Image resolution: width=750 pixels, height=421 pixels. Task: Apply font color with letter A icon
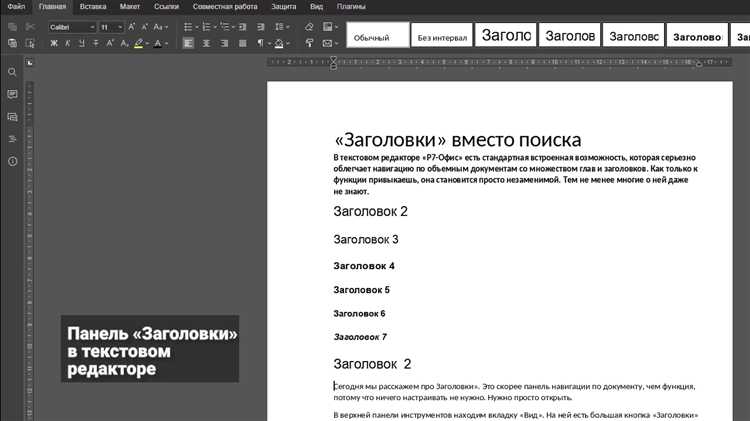tap(157, 44)
